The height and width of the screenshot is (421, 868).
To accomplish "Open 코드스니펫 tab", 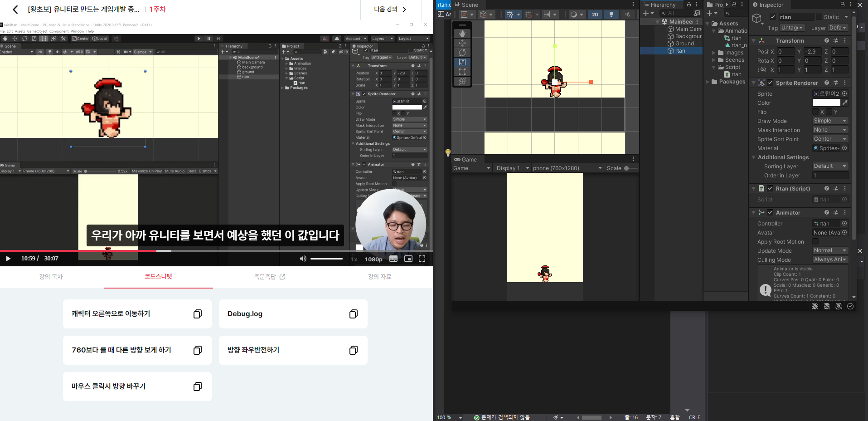I will 158,276.
